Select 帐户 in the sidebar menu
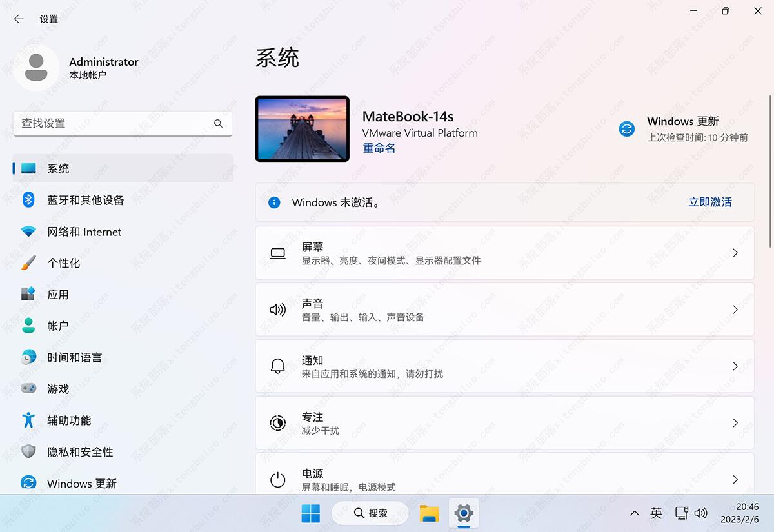774x532 pixels. 58,326
